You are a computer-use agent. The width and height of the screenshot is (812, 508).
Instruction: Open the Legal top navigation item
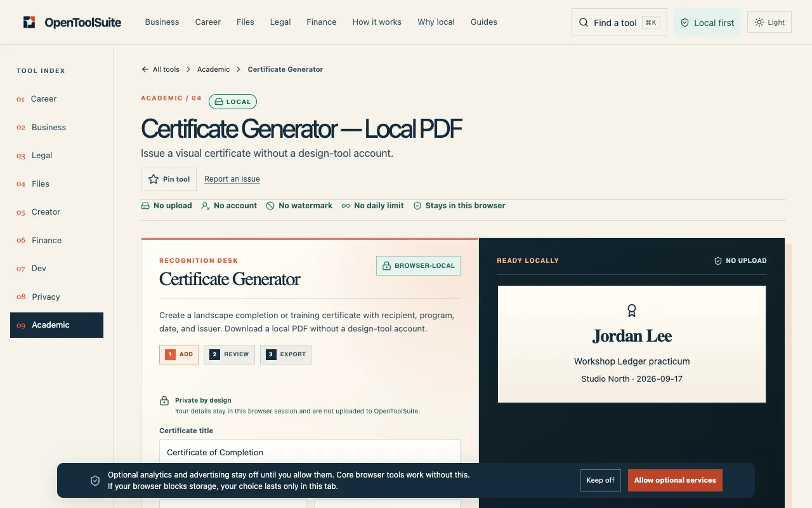coord(280,22)
